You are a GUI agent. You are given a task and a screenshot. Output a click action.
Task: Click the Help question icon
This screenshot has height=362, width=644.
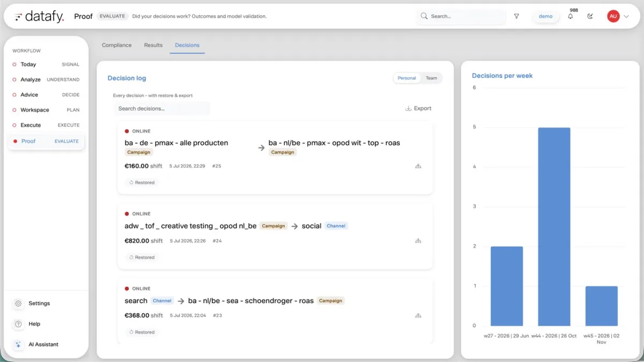18,324
